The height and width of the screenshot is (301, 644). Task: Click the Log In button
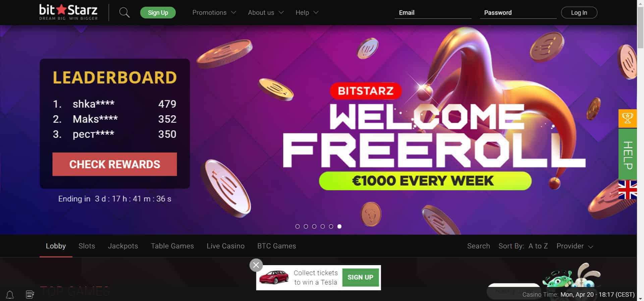pyautogui.click(x=579, y=12)
